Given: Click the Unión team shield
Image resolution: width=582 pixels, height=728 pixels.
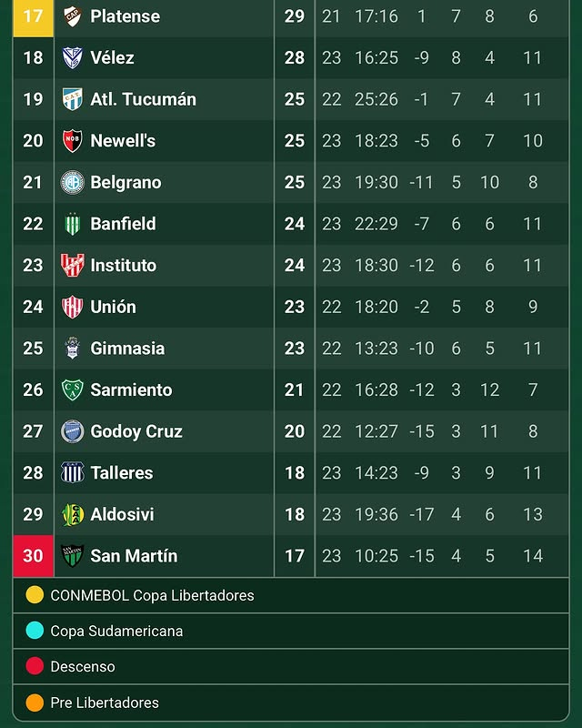Looking at the screenshot, I should click(x=73, y=307).
